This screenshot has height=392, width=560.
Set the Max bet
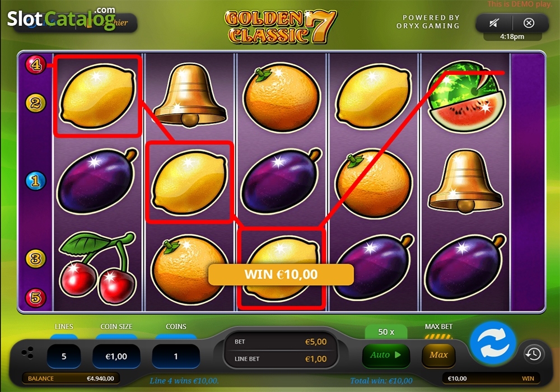438,355
